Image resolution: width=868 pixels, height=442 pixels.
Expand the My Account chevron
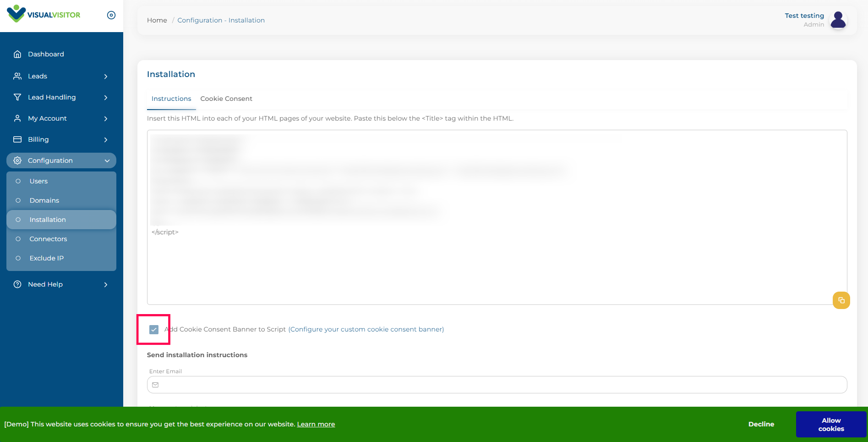(x=106, y=119)
